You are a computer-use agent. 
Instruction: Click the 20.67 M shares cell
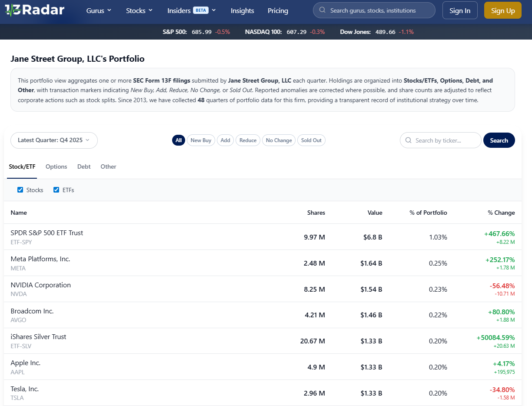(313, 341)
